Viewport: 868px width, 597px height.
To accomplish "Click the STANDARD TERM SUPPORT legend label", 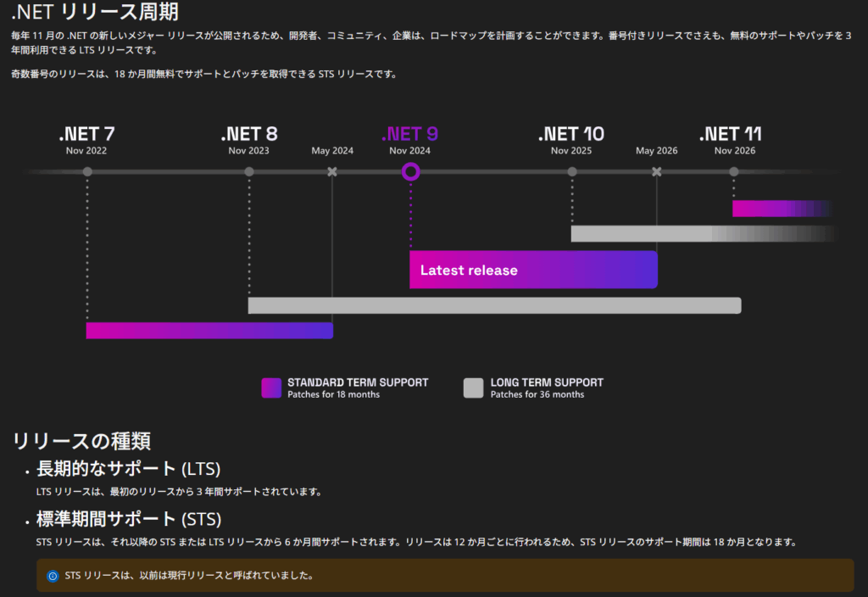I will pyautogui.click(x=358, y=382).
